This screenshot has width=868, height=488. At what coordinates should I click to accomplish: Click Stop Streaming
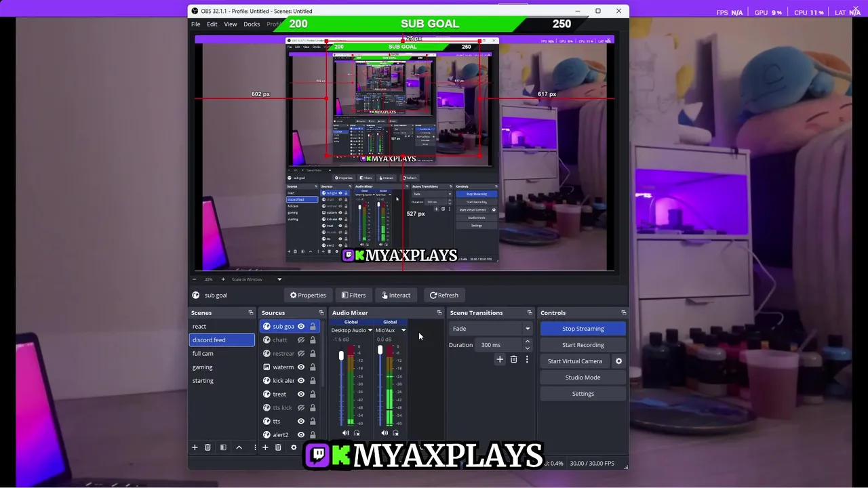click(x=583, y=329)
